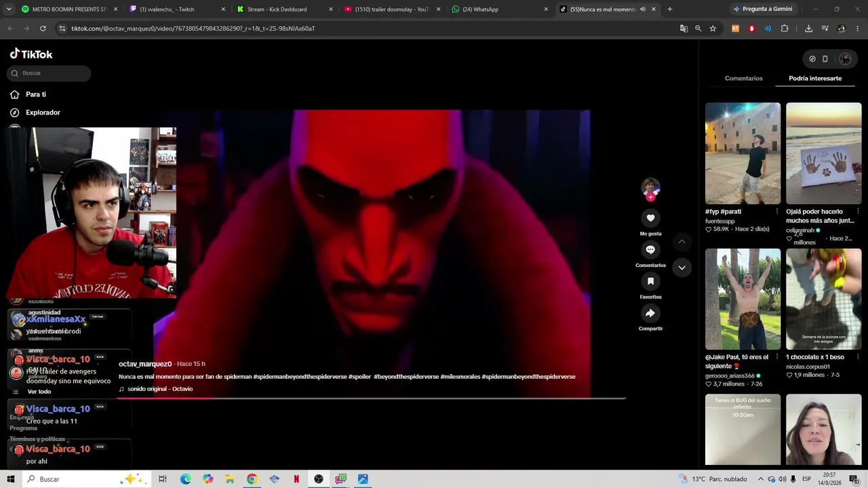Open the taskbar volume control

tap(783, 479)
